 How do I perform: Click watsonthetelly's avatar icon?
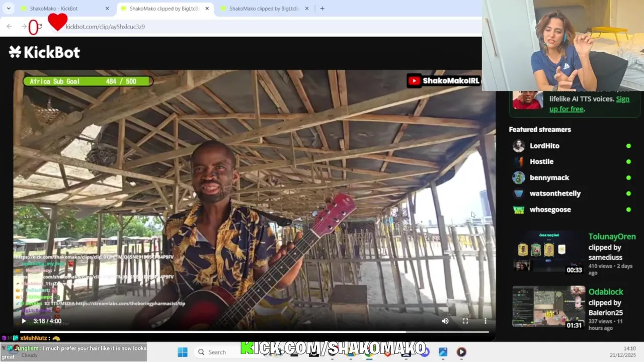click(x=518, y=194)
